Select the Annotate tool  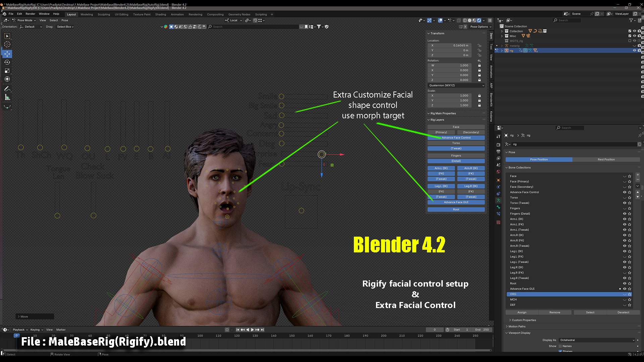tap(7, 89)
